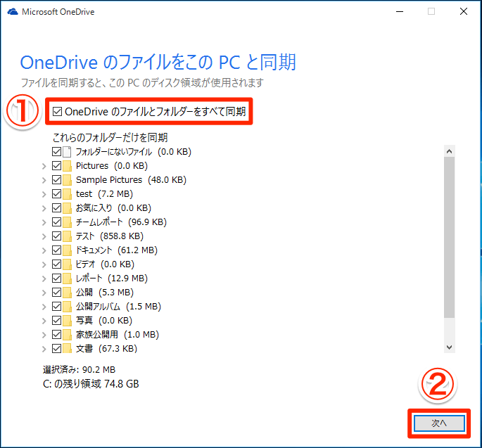
Task: Uncheck the Pictures folder checkbox
Action: coord(56,165)
